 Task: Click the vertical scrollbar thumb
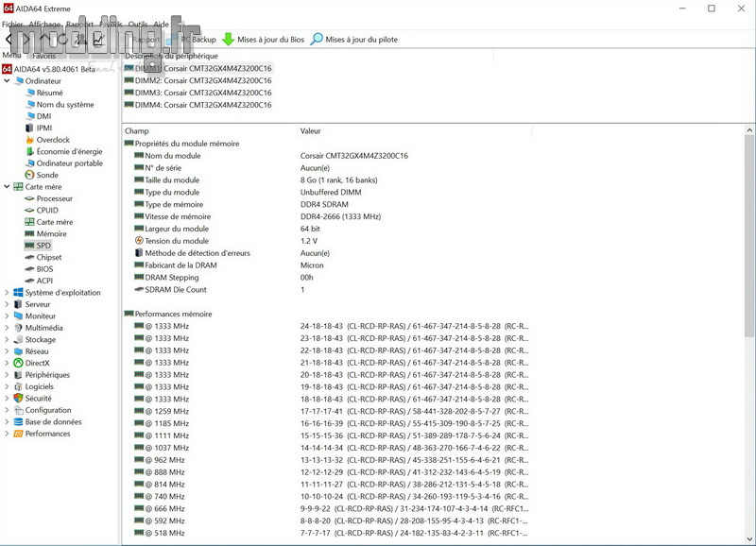click(749, 236)
